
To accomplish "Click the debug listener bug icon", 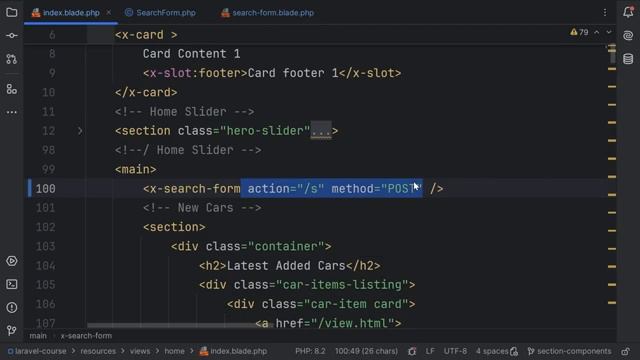I will [x=412, y=351].
